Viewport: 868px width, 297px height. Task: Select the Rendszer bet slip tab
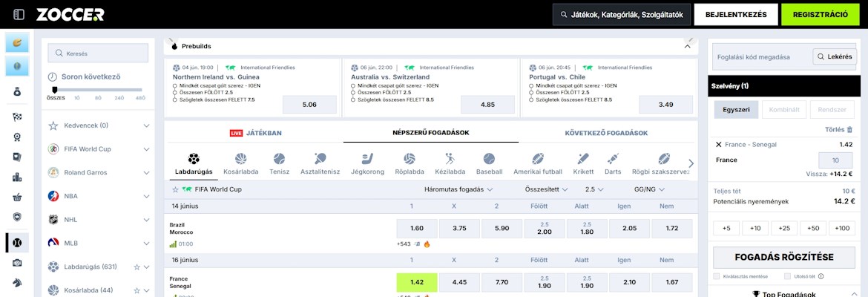point(832,110)
